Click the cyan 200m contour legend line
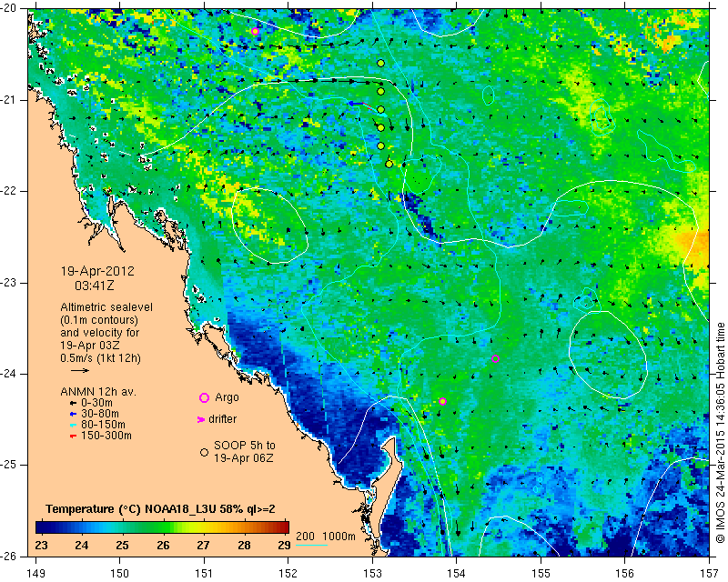The image size is (728, 582). [311, 545]
